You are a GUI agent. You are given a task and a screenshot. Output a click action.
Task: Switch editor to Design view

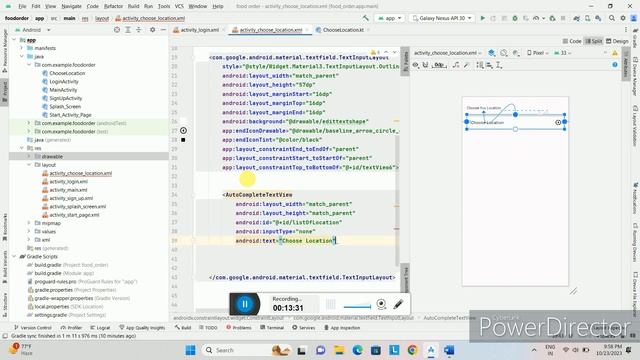(x=617, y=41)
